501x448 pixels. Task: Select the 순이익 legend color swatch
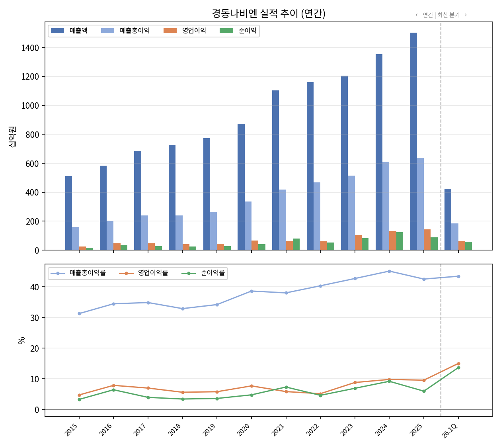(227, 31)
